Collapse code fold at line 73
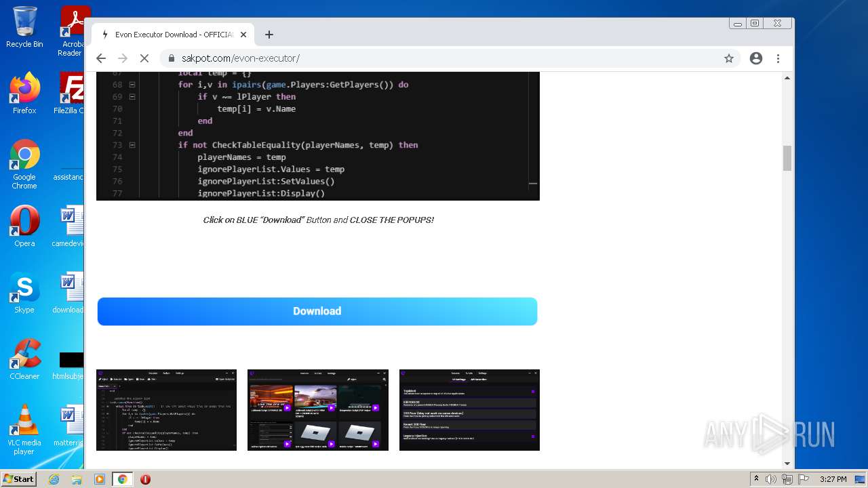Image resolution: width=868 pixels, height=488 pixels. [x=132, y=145]
